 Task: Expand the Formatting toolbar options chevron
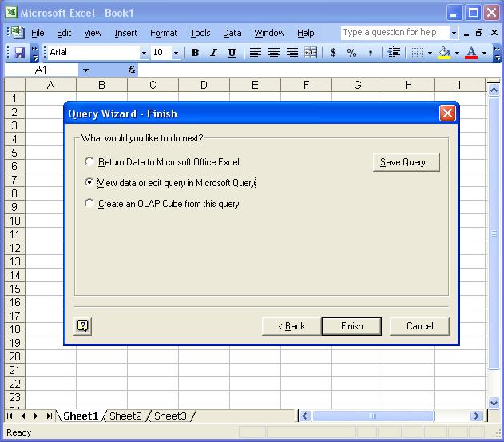click(497, 53)
